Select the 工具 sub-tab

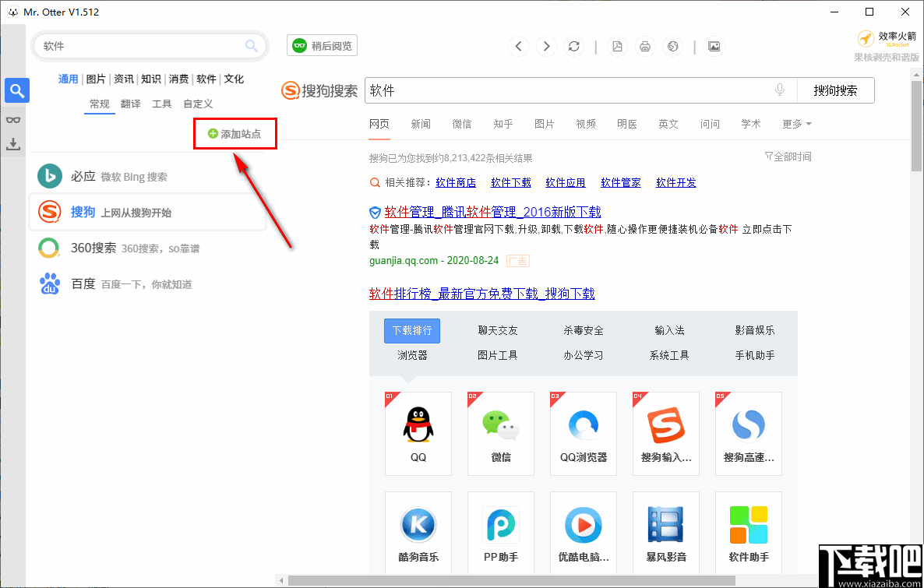click(x=162, y=104)
